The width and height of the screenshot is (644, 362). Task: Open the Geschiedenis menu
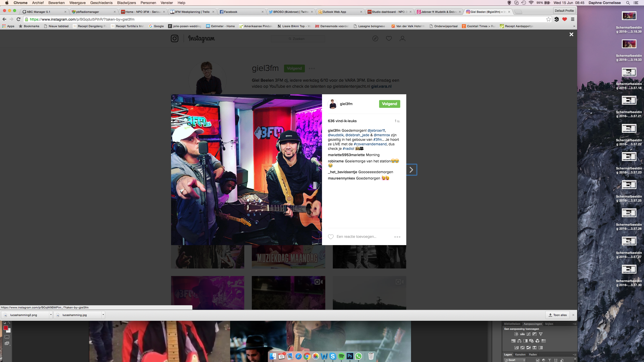(101, 3)
